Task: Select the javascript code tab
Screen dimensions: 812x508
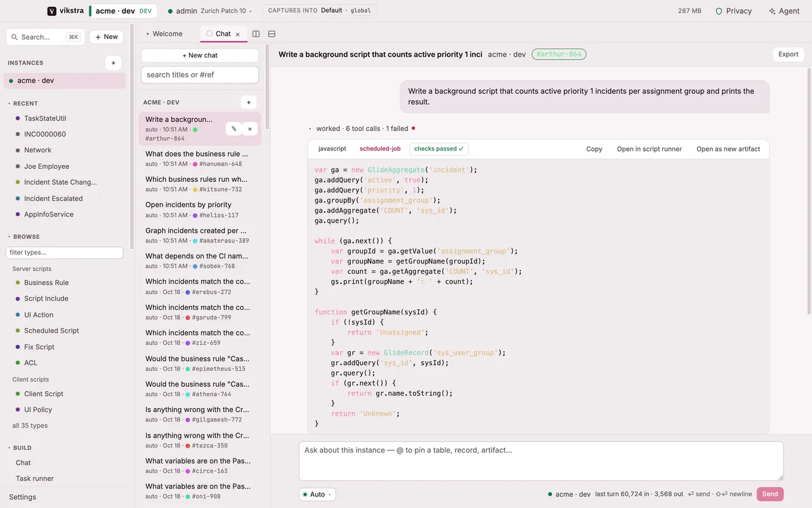Action: coord(332,149)
